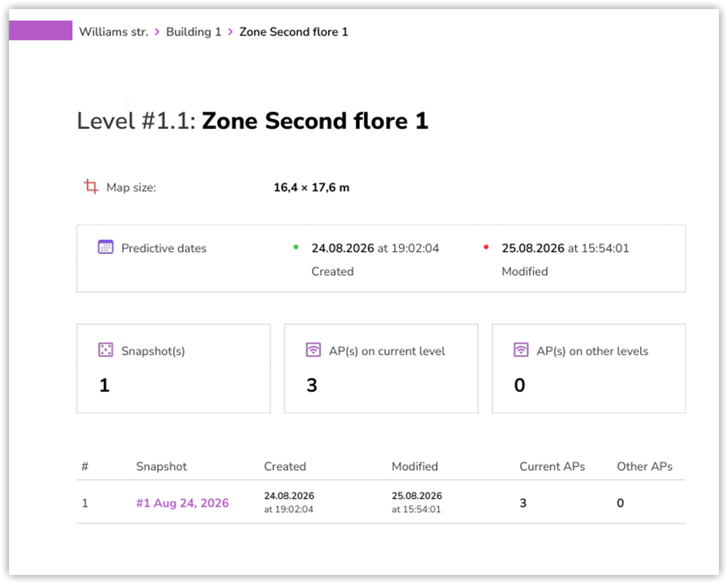728x584 pixels.
Task: Click the Created column header
Action: [285, 467]
